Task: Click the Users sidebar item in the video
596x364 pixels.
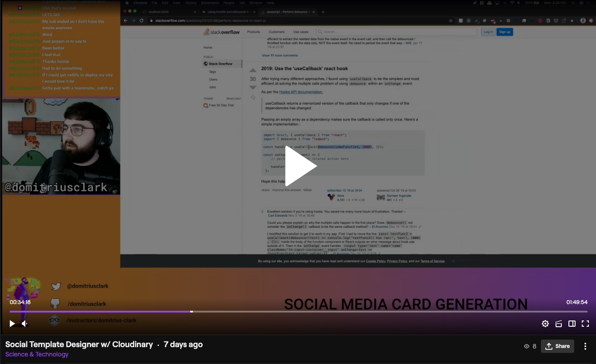Action: coord(213,79)
